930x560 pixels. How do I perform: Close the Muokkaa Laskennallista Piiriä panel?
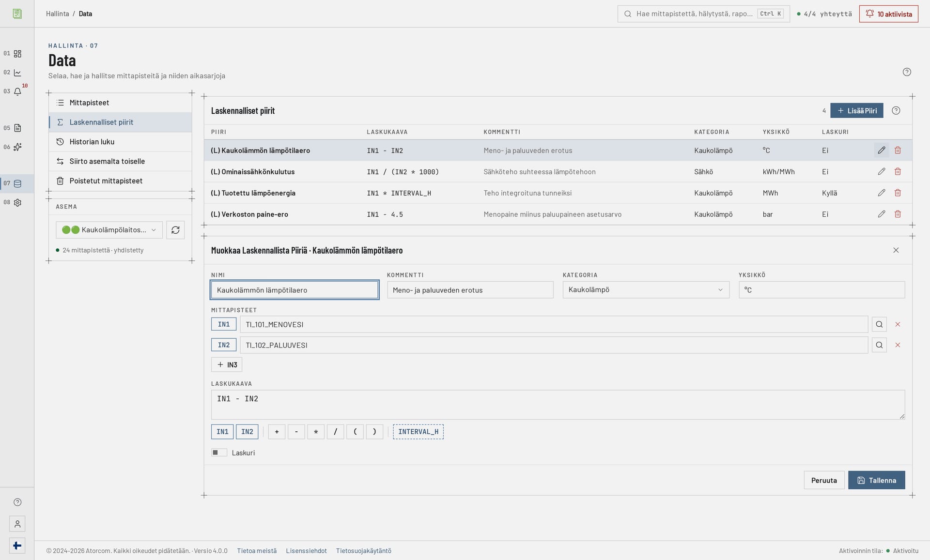coord(896,250)
